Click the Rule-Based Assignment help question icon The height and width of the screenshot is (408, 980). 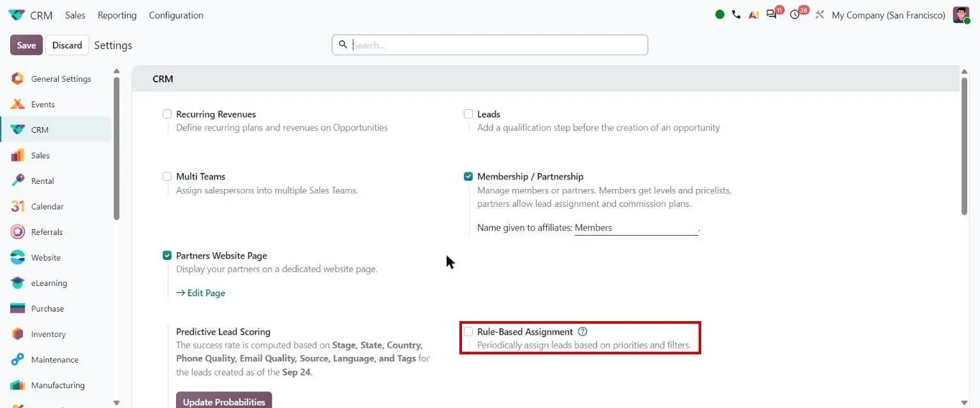click(x=582, y=331)
